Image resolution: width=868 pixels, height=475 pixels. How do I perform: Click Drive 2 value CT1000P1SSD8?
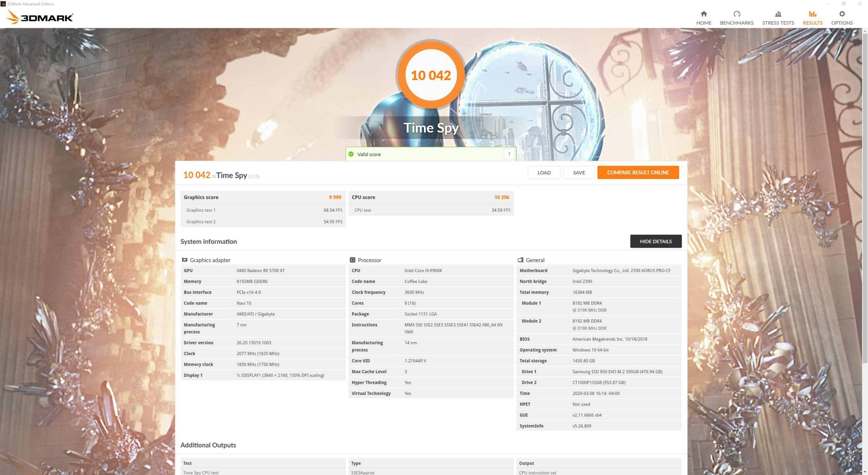coord(599,382)
